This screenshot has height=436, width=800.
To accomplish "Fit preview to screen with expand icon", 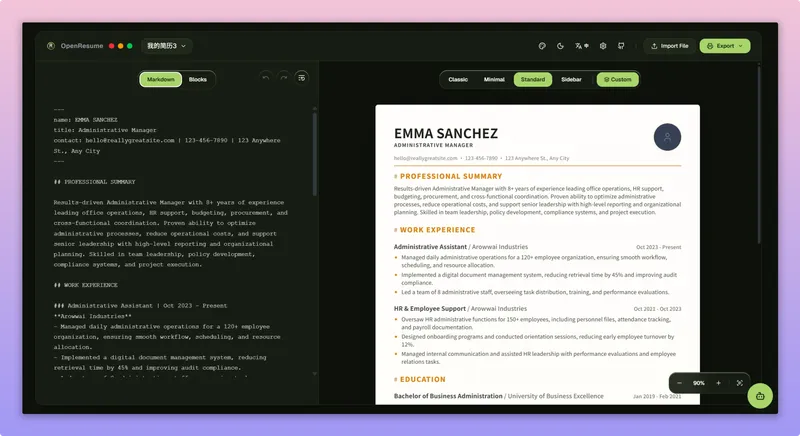I will click(739, 383).
